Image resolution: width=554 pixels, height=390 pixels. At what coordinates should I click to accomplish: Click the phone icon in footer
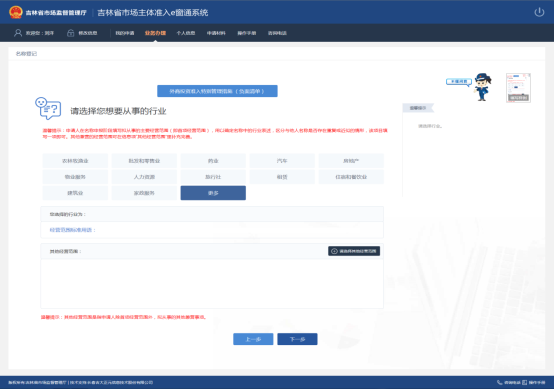[x=500, y=383]
